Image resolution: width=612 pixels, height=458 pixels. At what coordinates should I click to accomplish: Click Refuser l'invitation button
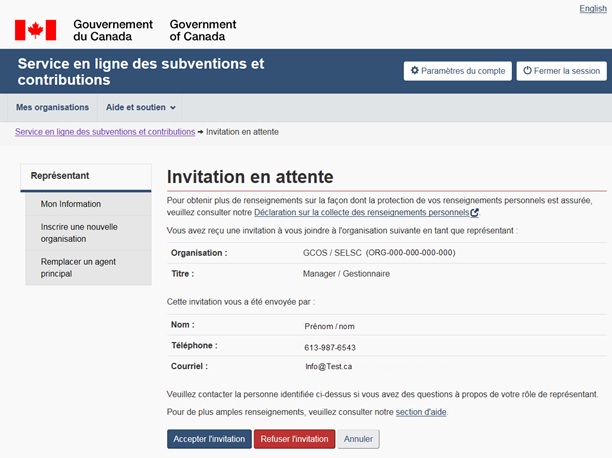294,439
